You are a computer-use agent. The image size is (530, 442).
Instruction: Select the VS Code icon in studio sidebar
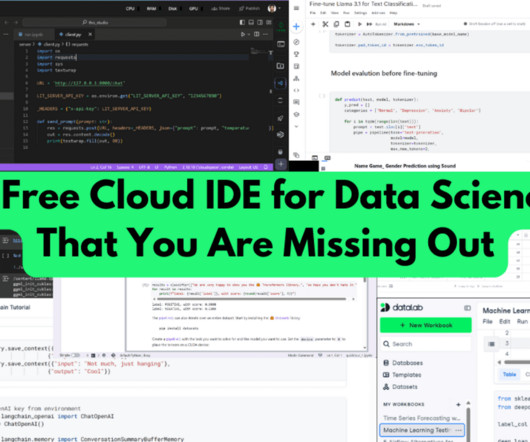(280, 83)
